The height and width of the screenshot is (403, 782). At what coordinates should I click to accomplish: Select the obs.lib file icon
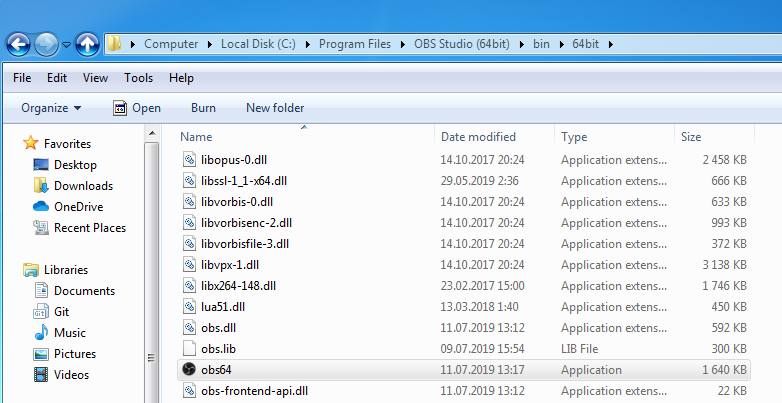[189, 349]
